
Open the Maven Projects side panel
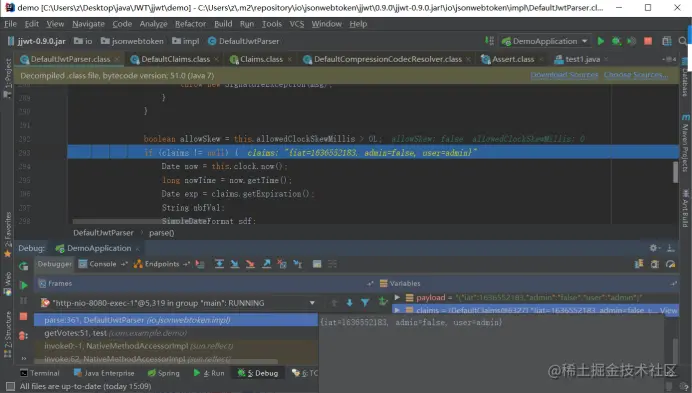pos(685,144)
